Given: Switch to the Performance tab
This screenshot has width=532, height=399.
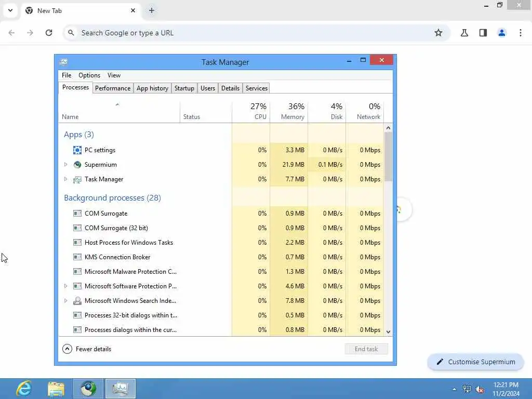Looking at the screenshot, I should click(x=113, y=88).
